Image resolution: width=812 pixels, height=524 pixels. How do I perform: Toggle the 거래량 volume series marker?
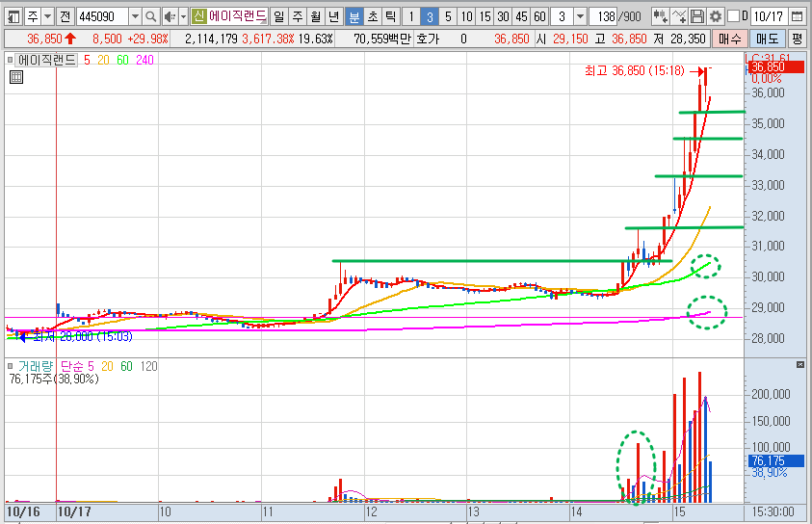pos(10,367)
